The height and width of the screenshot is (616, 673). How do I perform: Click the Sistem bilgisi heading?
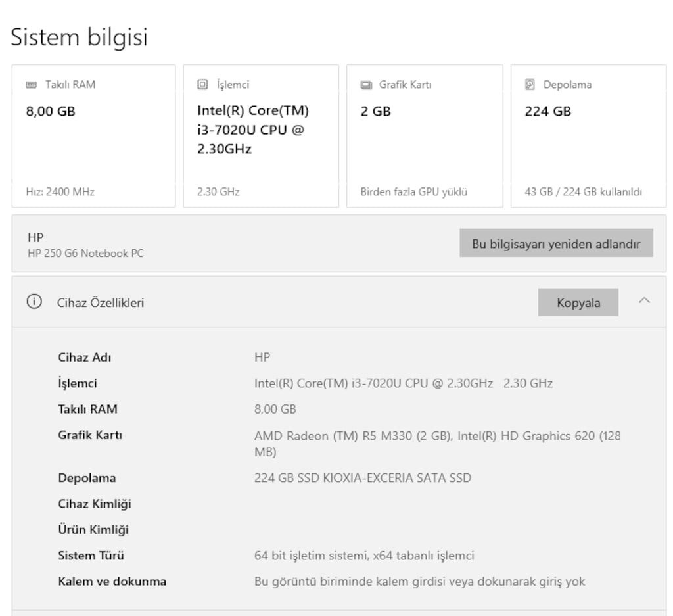pos(79,37)
